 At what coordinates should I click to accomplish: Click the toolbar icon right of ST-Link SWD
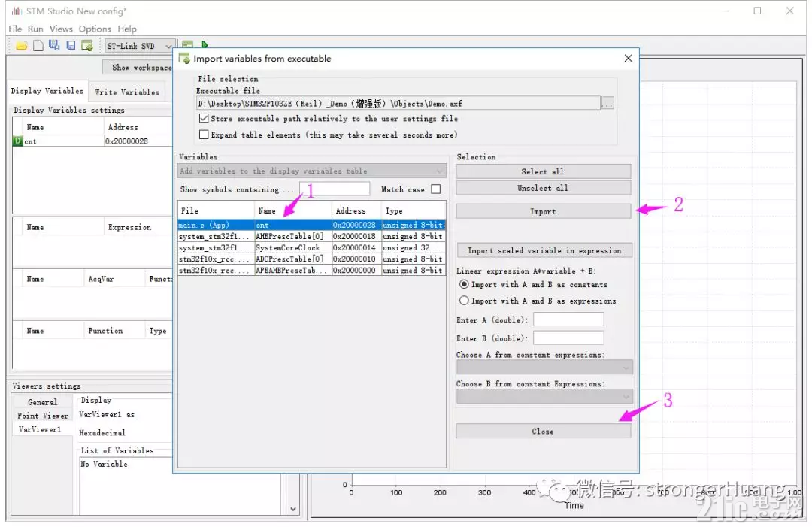point(187,44)
